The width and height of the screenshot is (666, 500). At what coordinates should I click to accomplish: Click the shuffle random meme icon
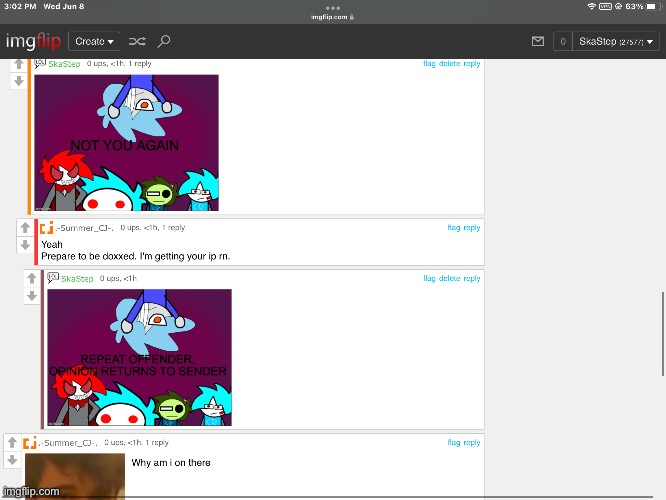point(137,41)
